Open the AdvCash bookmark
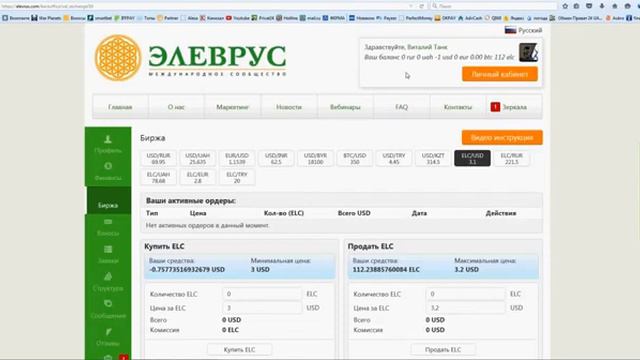 [x=470, y=18]
